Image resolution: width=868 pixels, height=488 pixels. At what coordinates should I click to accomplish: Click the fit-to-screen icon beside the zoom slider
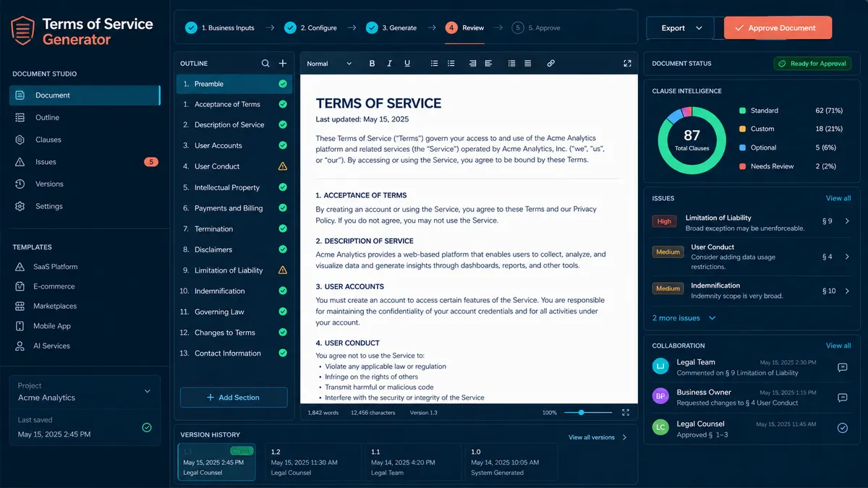coord(626,413)
